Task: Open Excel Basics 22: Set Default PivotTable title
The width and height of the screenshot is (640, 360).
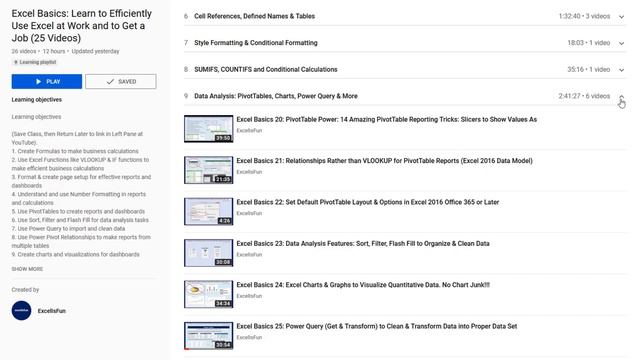Action: [368, 202]
